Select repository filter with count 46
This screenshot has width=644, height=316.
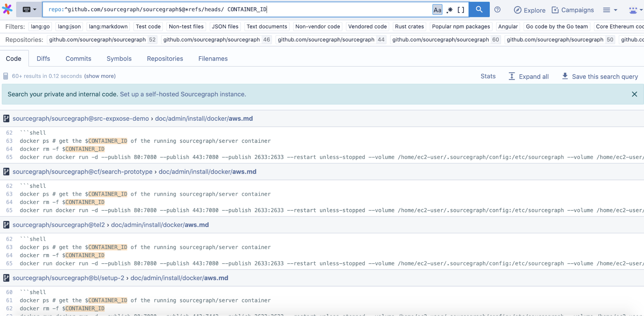point(216,40)
